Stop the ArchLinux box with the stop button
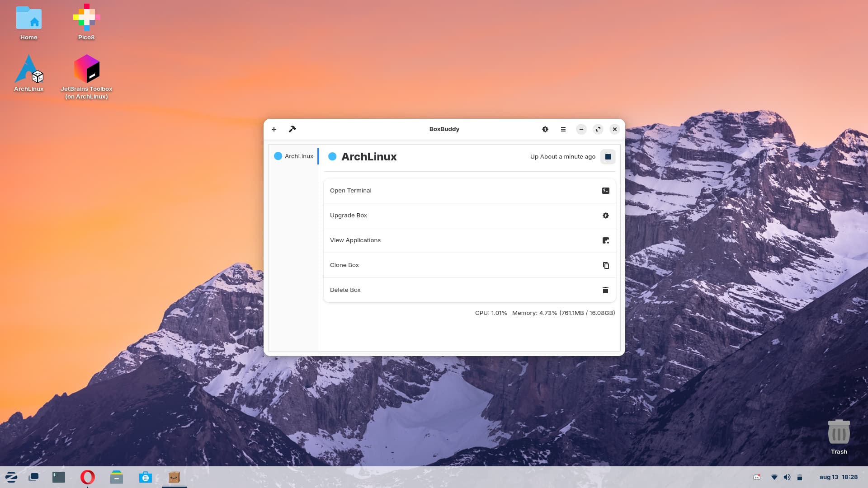 (x=608, y=157)
